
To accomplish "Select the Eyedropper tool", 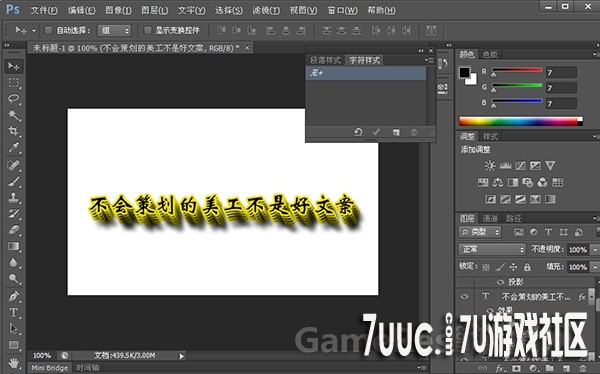I will (14, 147).
